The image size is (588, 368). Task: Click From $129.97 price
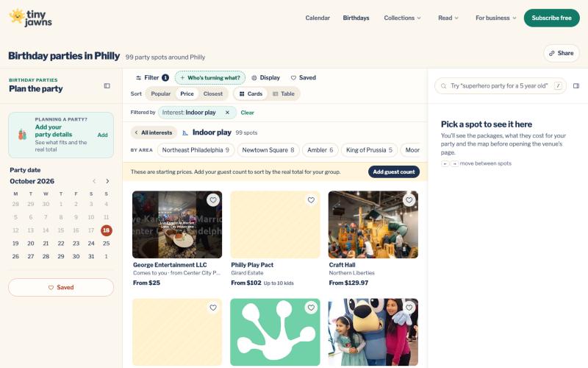click(x=348, y=283)
